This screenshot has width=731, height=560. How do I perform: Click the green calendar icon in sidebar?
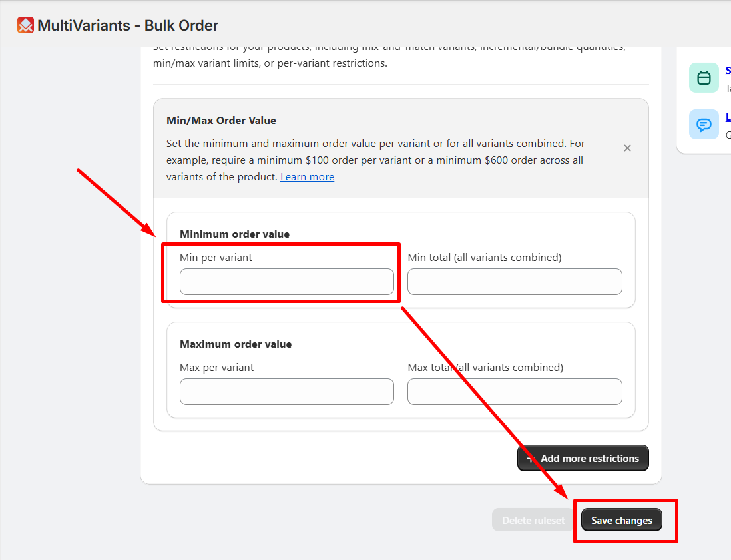pos(704,77)
